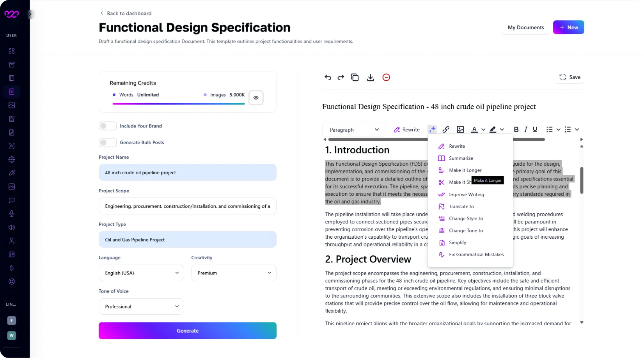This screenshot has width=644, height=358.
Task: Click the font color A icon
Action: pos(474,129)
